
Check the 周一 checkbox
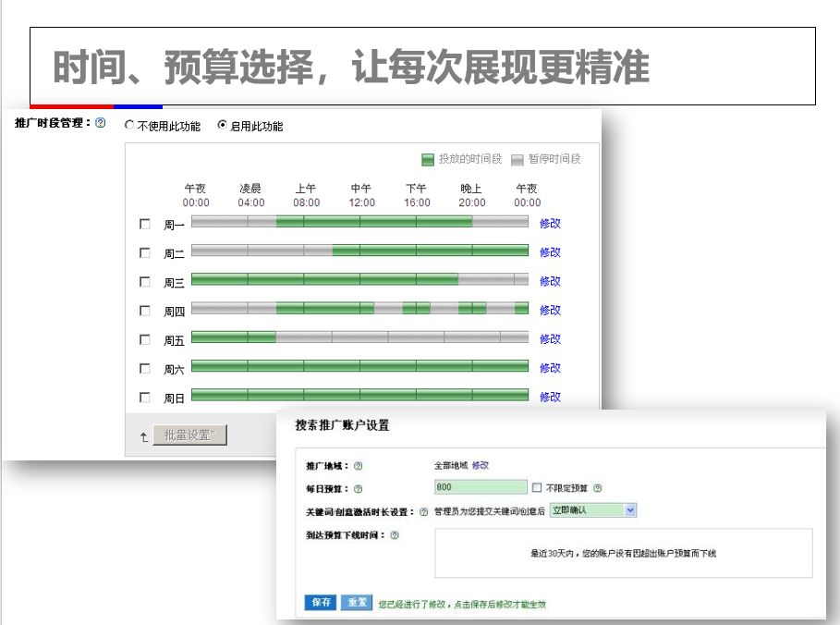(x=145, y=224)
